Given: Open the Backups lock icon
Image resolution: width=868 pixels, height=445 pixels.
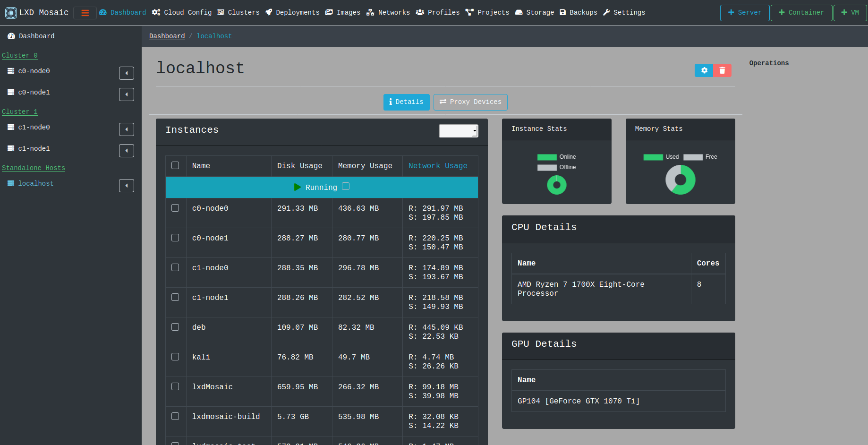Looking at the screenshot, I should [x=563, y=12].
